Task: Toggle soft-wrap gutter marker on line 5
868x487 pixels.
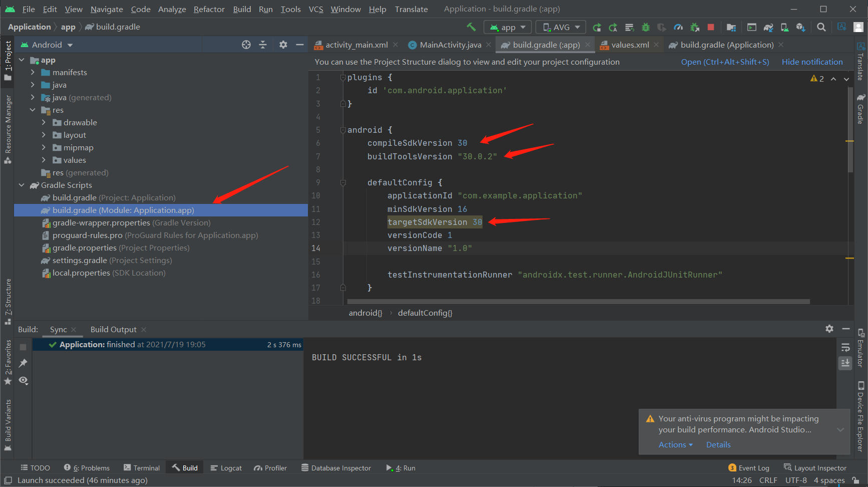Action: (x=343, y=130)
